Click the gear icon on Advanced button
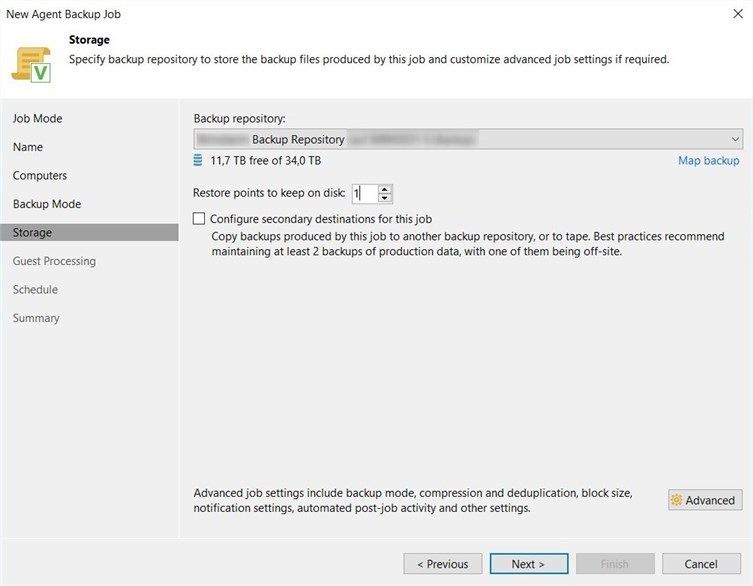This screenshot has height=586, width=753. point(676,500)
